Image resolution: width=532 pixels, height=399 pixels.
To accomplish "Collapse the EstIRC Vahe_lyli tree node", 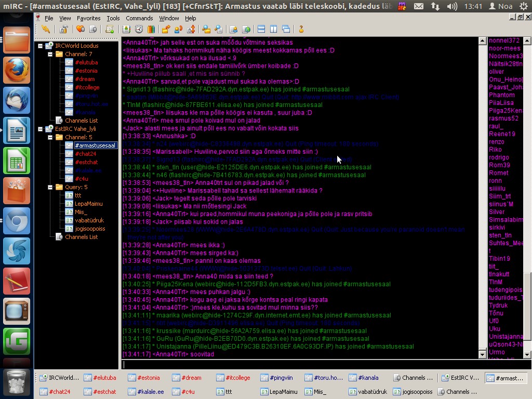I will tap(41, 129).
